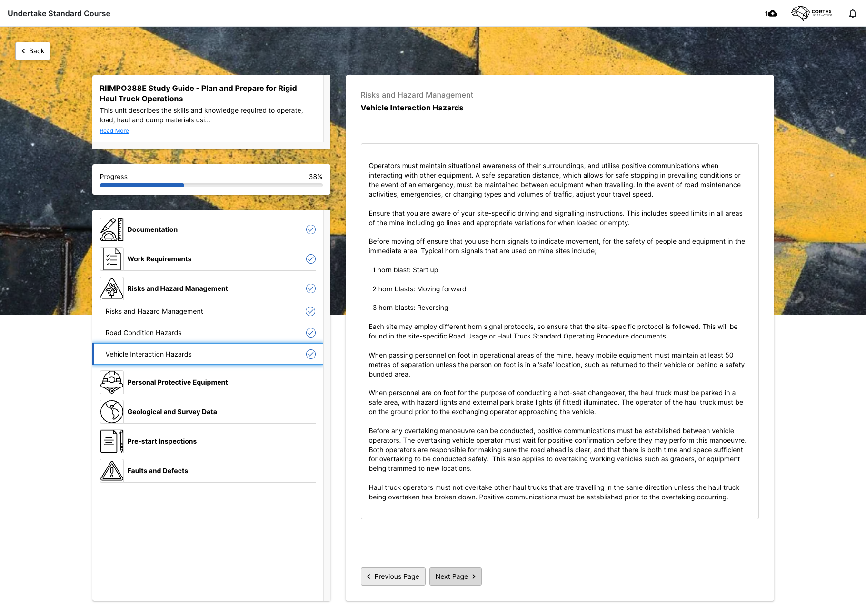Expand the Pre-start Inspections section
Screen dimensions: 866x616
click(x=208, y=441)
